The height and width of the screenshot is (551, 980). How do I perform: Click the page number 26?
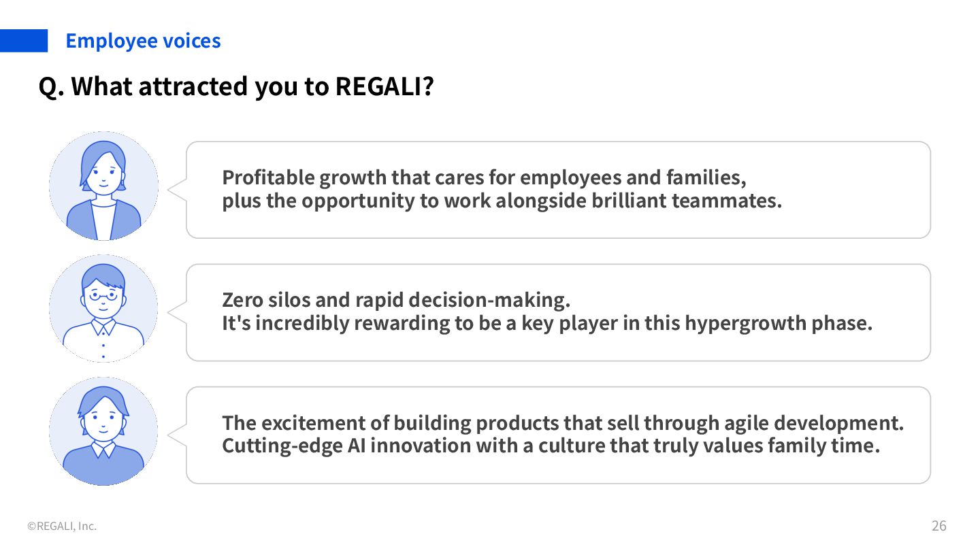[939, 525]
